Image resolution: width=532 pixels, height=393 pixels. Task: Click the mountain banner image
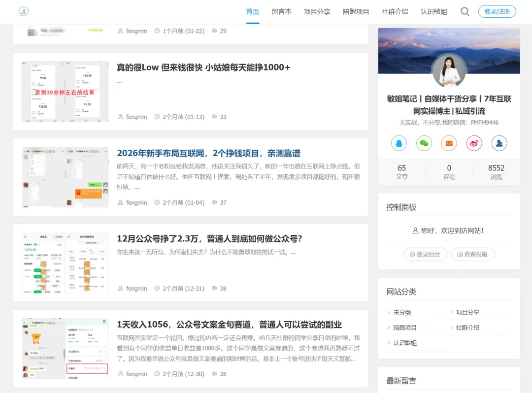(x=449, y=51)
